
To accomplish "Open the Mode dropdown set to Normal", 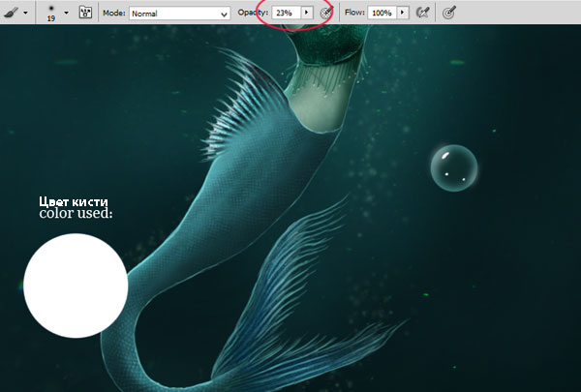I will [180, 14].
